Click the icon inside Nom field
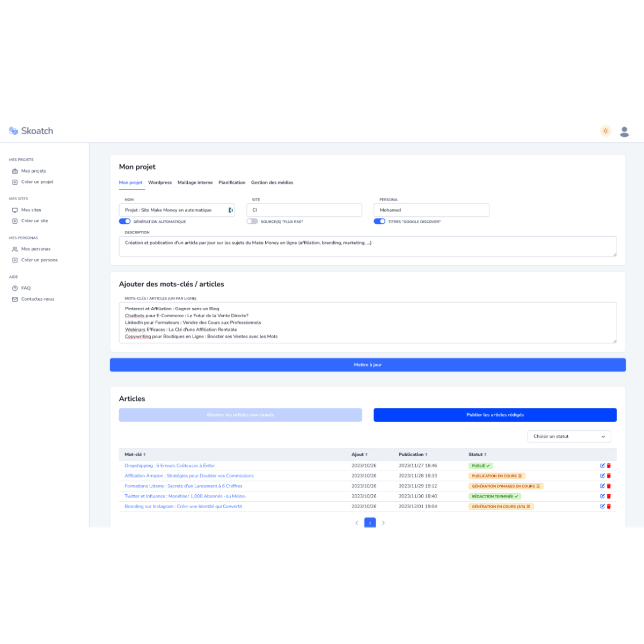The image size is (644, 644). coord(230,210)
